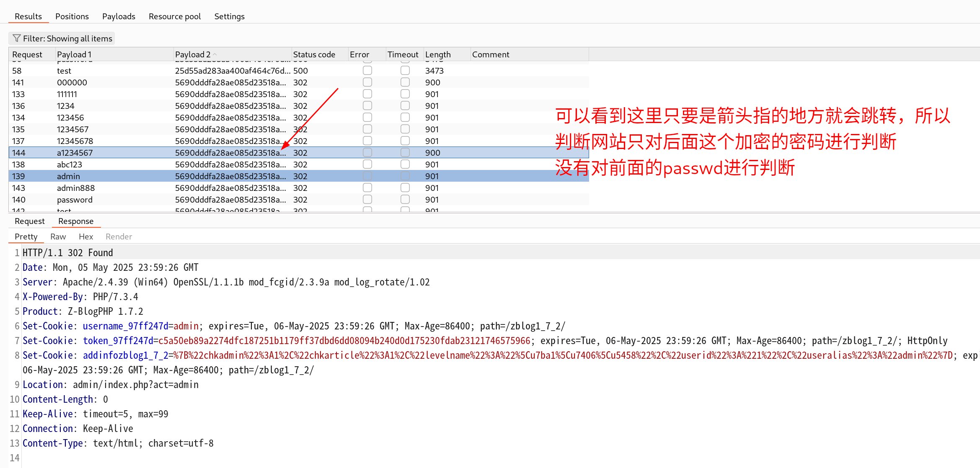The image size is (980, 468).
Task: Open the Positions tab
Action: pyautogui.click(x=72, y=16)
